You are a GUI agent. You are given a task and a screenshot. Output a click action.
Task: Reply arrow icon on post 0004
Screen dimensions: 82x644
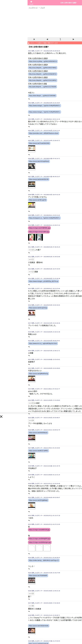[29, 137]
